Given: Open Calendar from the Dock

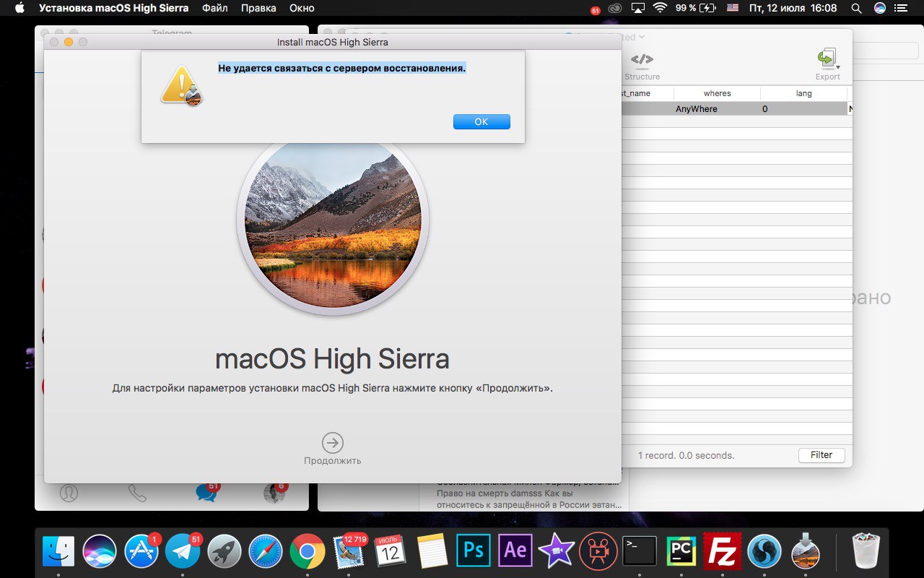Looking at the screenshot, I should 391,552.
